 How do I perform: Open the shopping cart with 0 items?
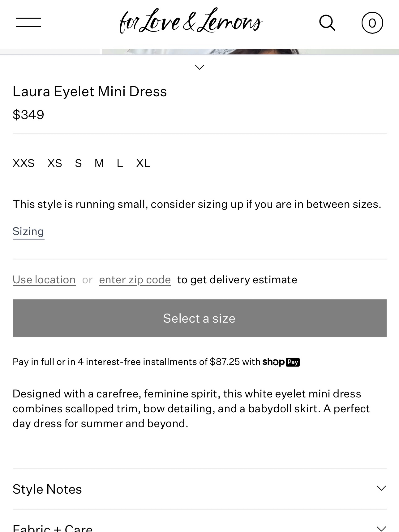(x=372, y=23)
